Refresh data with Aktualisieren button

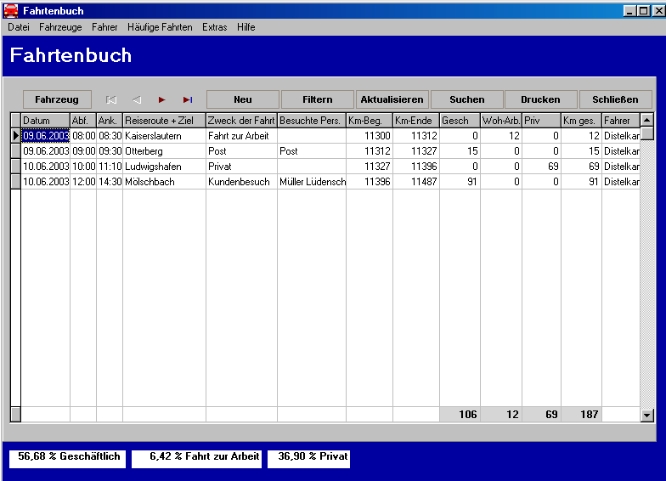(392, 100)
